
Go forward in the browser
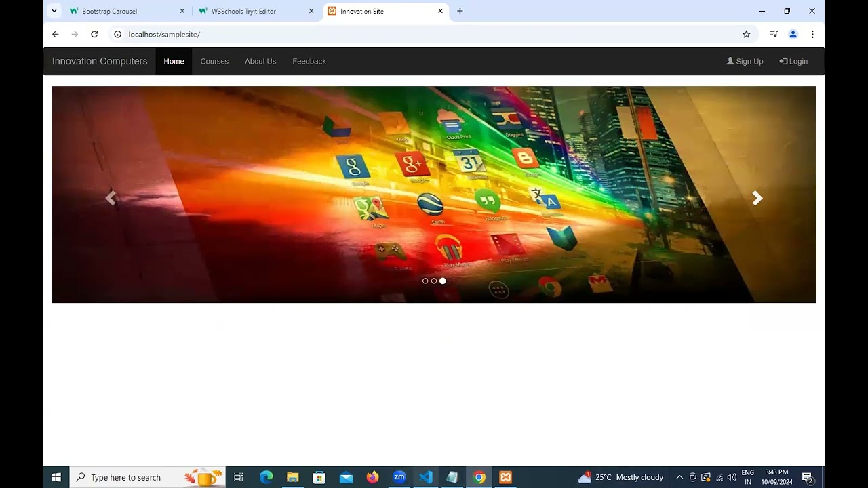tap(75, 34)
